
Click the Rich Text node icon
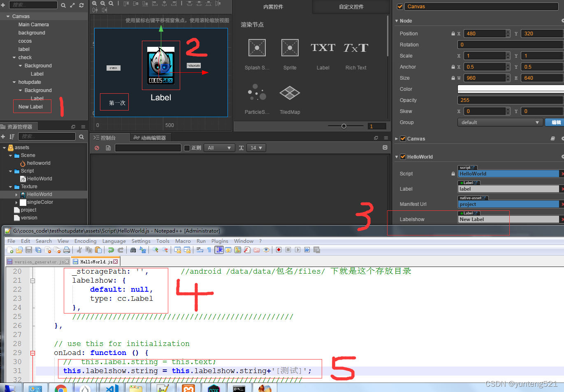pyautogui.click(x=356, y=48)
